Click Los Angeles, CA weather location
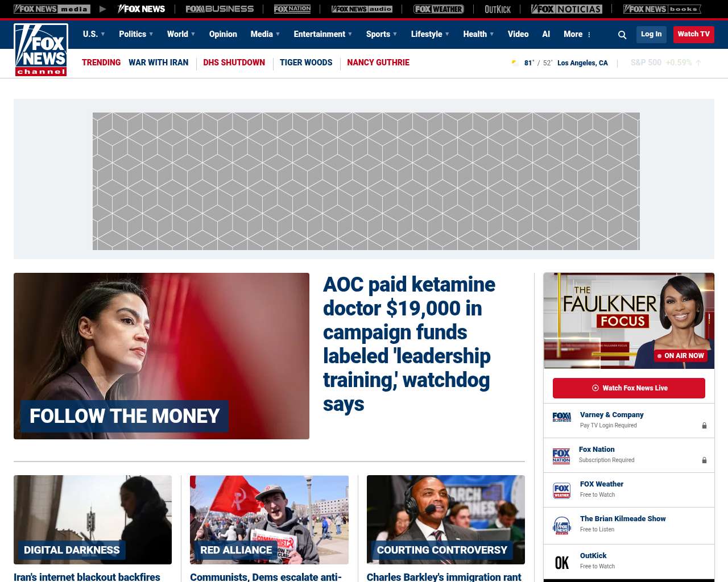Image resolution: width=728 pixels, height=582 pixels. 582,63
